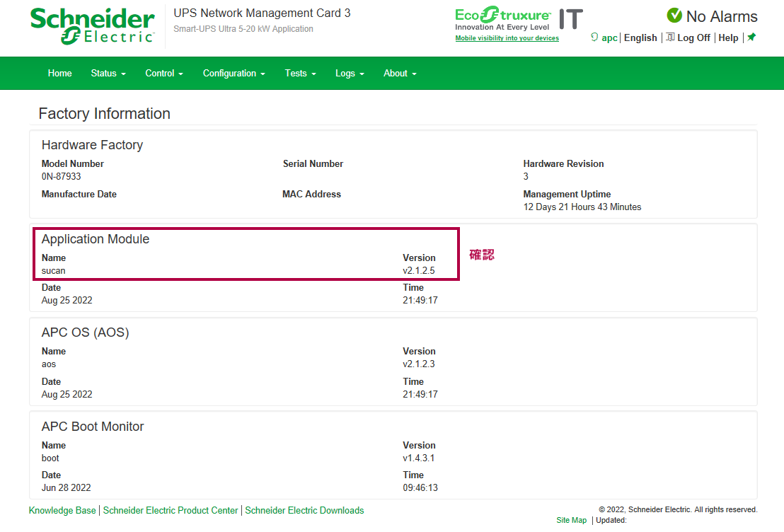Open Mobile visibility into your devices link

coord(507,38)
